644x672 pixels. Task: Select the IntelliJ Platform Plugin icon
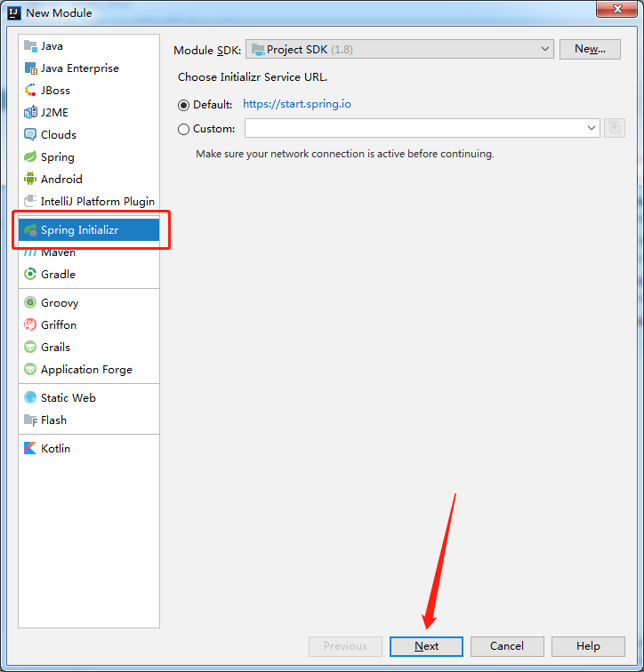(x=30, y=201)
